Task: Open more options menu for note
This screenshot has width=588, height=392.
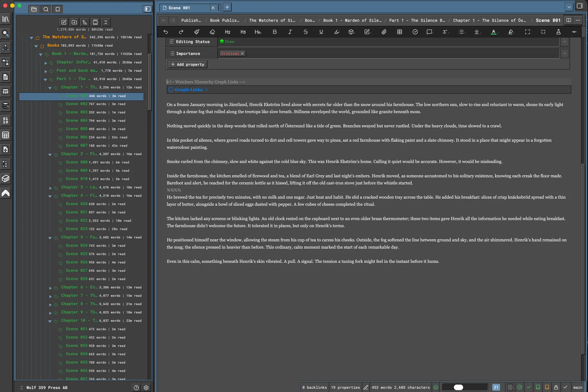Action: click(578, 20)
